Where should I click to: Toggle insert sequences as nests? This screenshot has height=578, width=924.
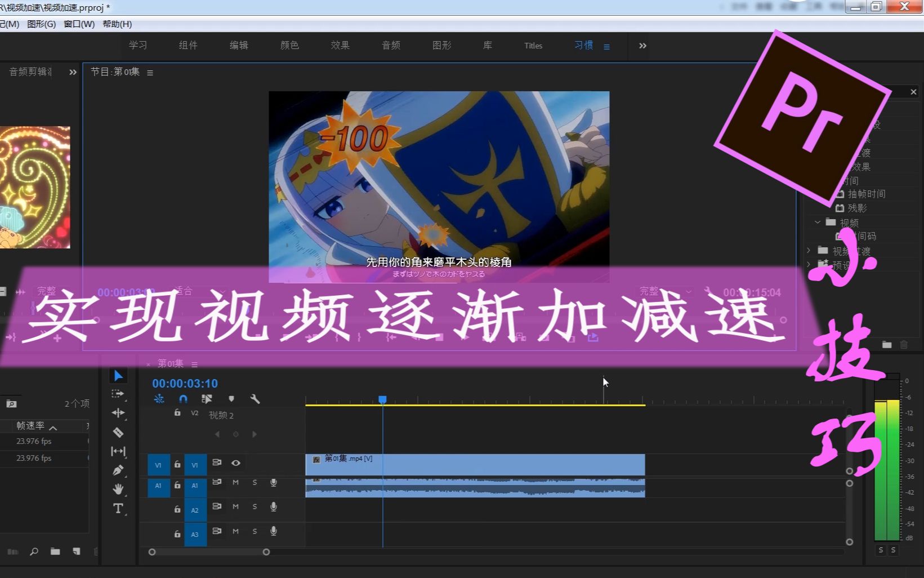159,399
